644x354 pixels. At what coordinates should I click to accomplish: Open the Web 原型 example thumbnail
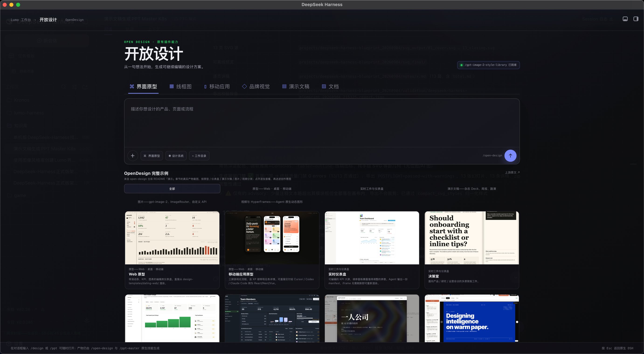[x=172, y=238]
